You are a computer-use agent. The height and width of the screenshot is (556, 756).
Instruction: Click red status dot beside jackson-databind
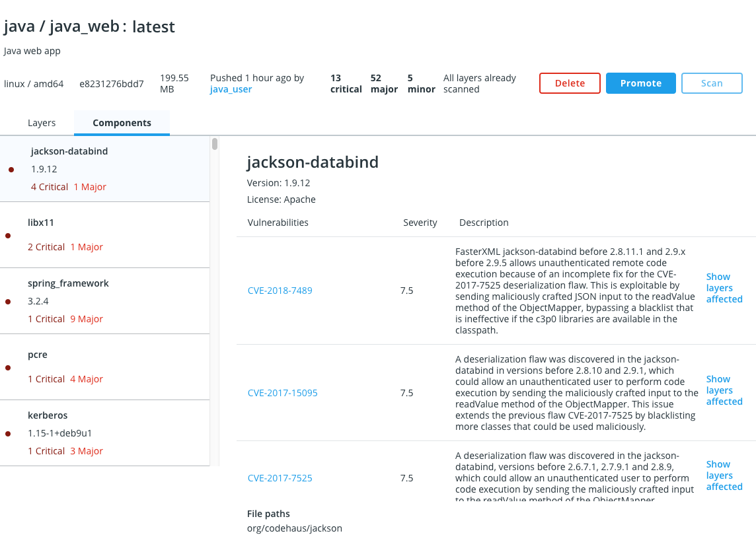tap(11, 170)
